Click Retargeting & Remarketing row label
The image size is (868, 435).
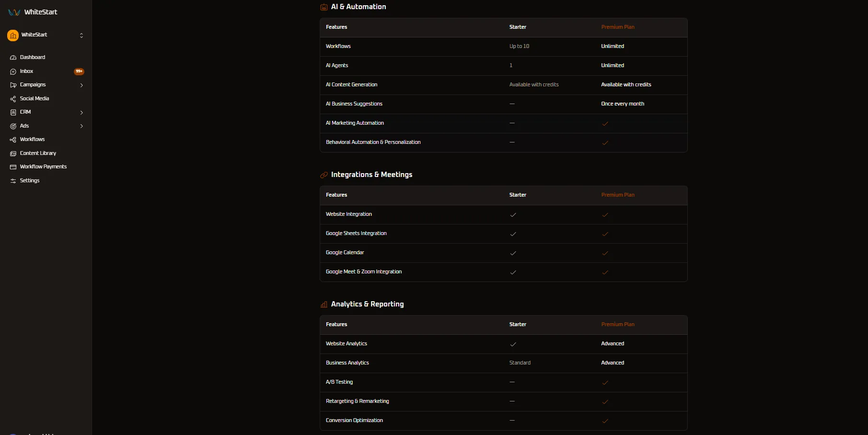coord(358,401)
